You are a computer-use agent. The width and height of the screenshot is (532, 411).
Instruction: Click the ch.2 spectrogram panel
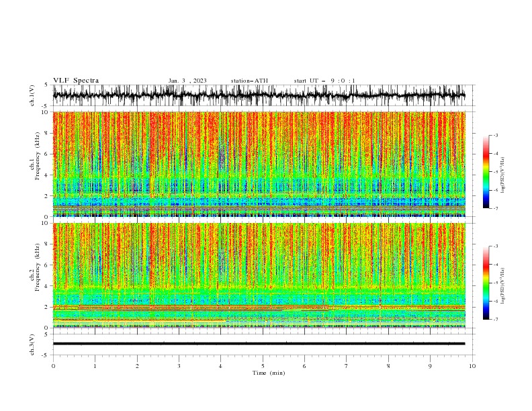pyautogui.click(x=259, y=275)
